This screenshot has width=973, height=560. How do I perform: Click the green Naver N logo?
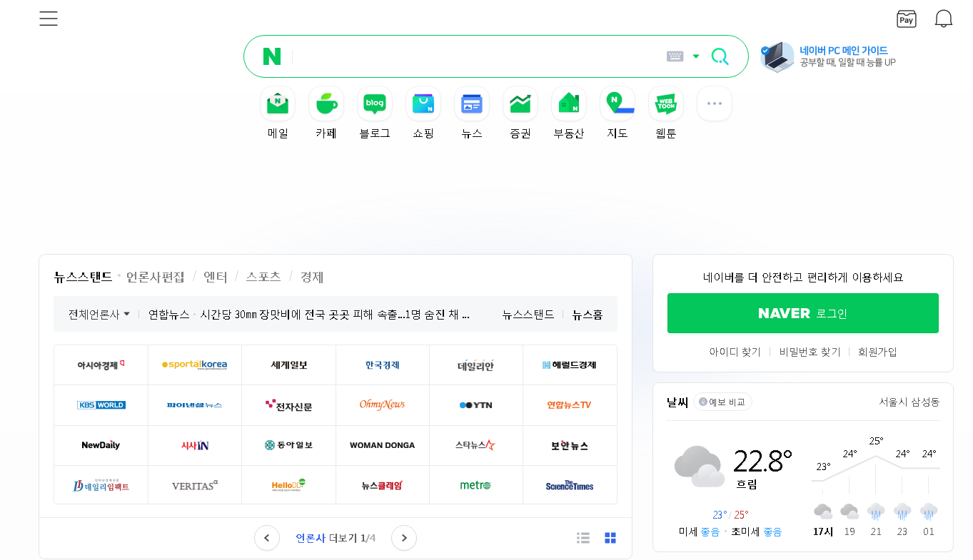point(272,56)
